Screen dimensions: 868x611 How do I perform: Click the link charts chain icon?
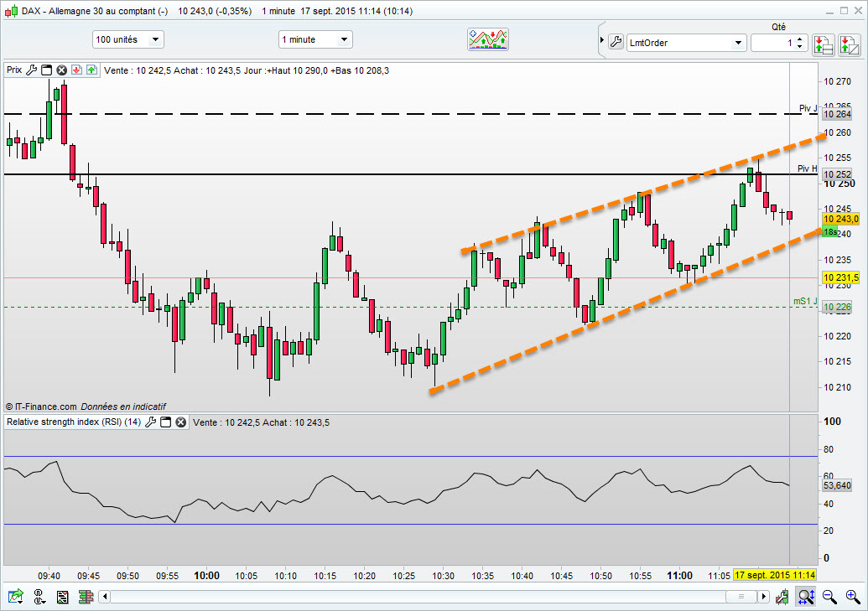[x=39, y=596]
